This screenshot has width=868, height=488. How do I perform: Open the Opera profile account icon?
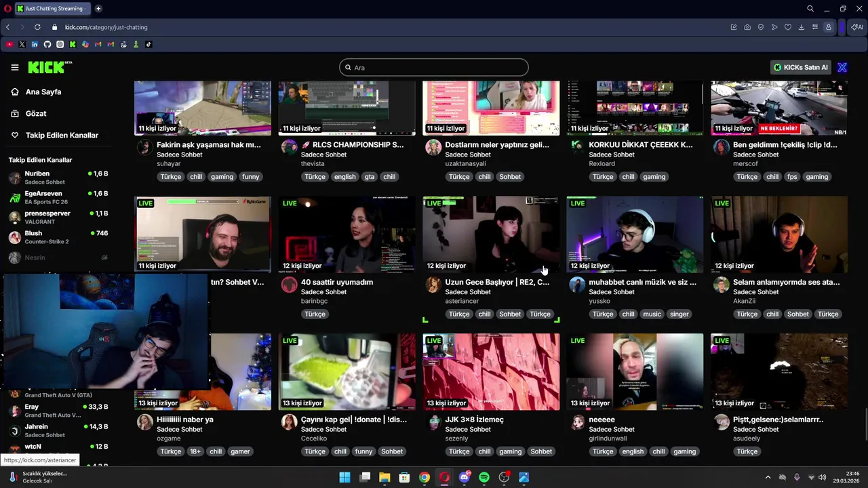click(x=829, y=27)
